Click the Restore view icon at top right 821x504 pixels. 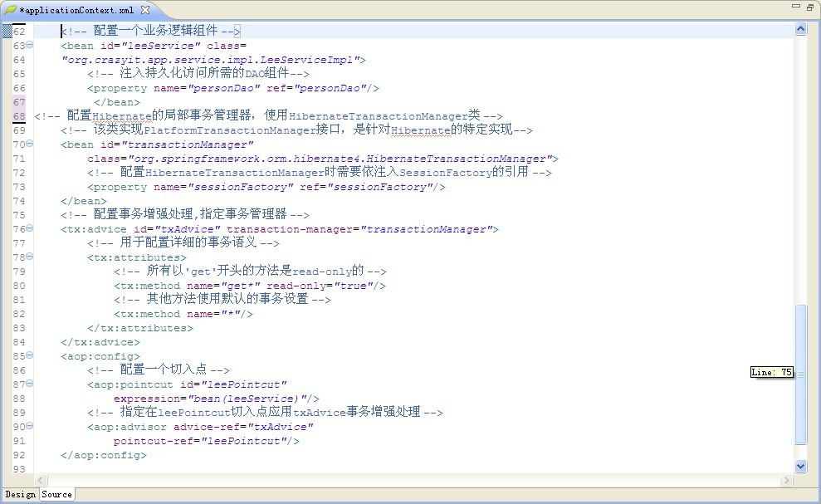[811, 7]
